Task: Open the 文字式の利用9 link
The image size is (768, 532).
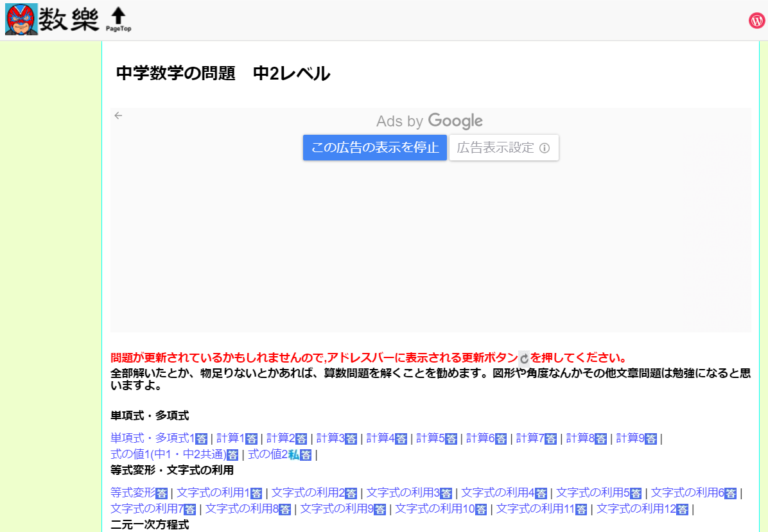Action: 337,509
